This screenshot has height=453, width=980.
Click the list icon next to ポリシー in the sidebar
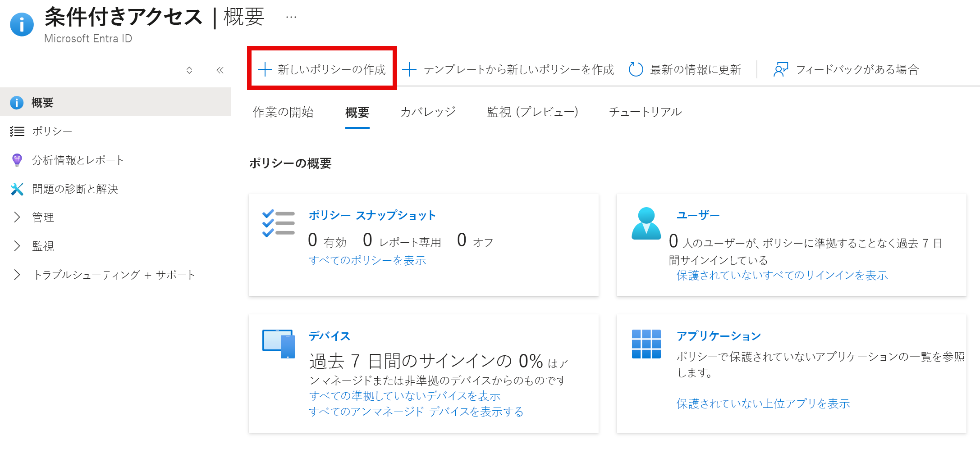17,131
